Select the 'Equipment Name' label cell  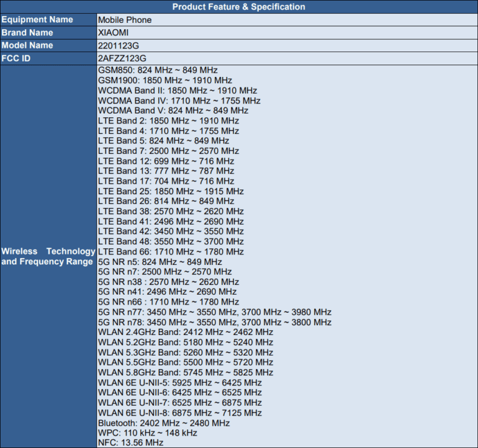48,19
